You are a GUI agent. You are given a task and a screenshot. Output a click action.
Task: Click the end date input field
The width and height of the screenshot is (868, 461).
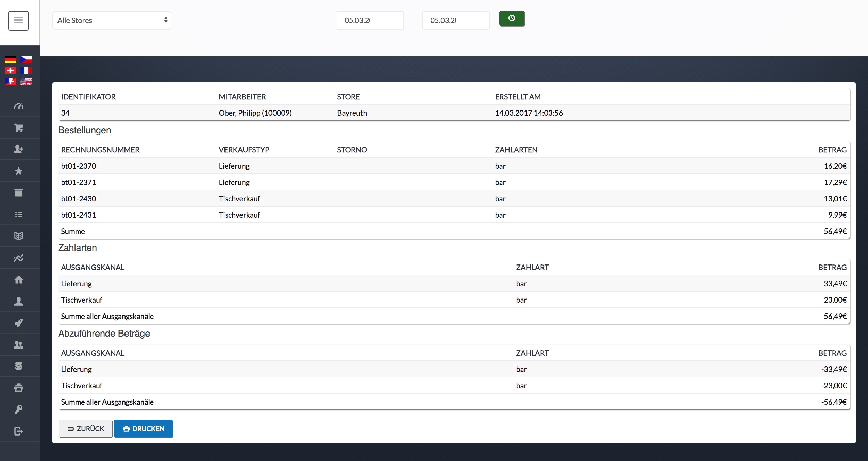pos(456,20)
